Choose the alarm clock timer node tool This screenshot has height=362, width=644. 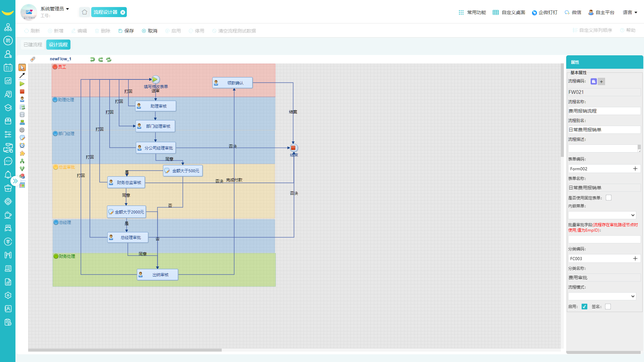point(22,145)
